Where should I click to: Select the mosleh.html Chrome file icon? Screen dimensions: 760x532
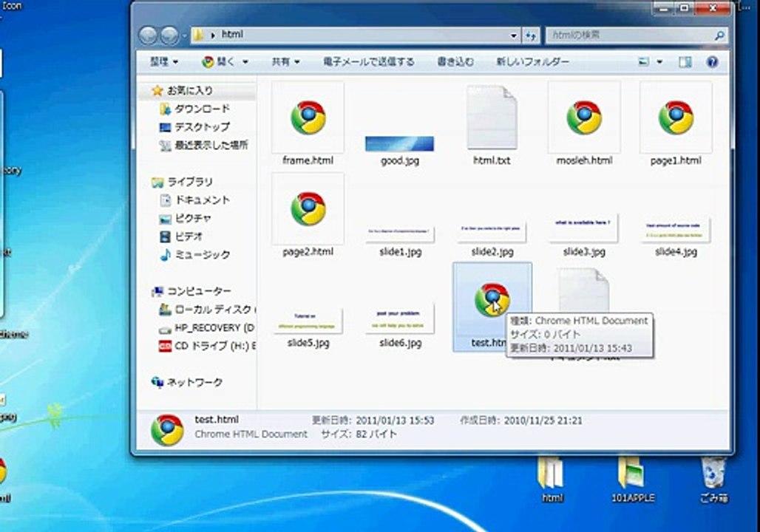point(584,117)
